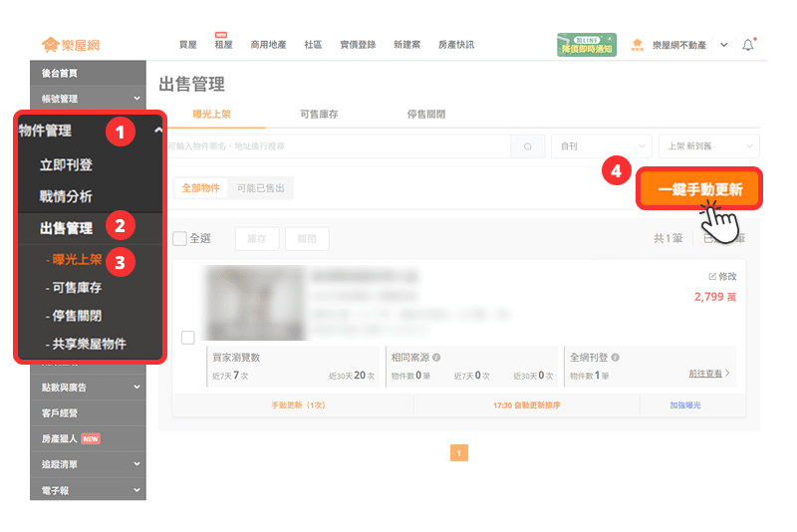Click the LINE 降價即時通知 banner icon
Image resolution: width=797 pixels, height=532 pixels.
[587, 45]
